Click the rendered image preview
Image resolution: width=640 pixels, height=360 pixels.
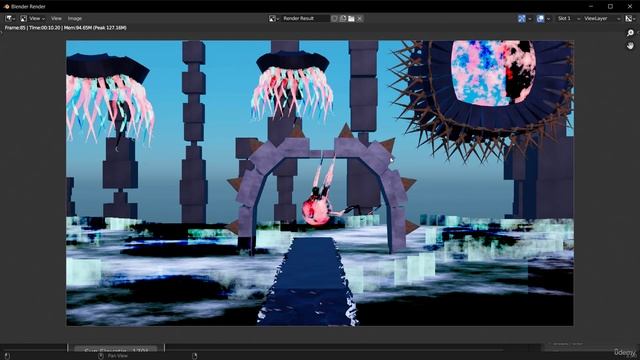(320, 183)
